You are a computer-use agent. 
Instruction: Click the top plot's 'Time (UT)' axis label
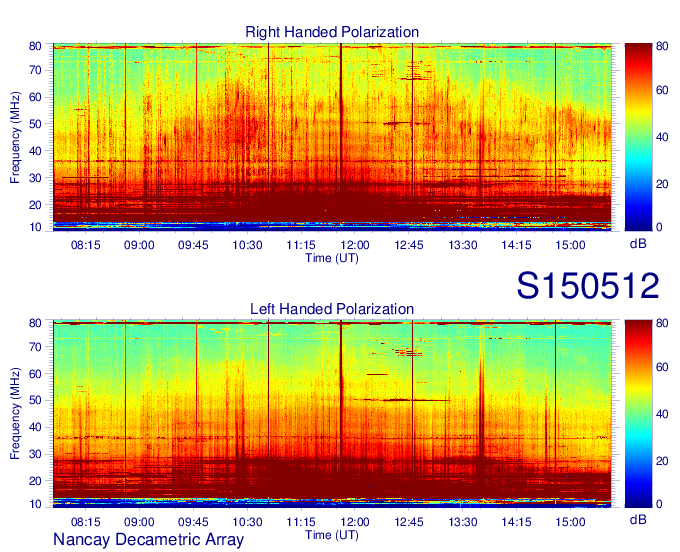pos(332,258)
